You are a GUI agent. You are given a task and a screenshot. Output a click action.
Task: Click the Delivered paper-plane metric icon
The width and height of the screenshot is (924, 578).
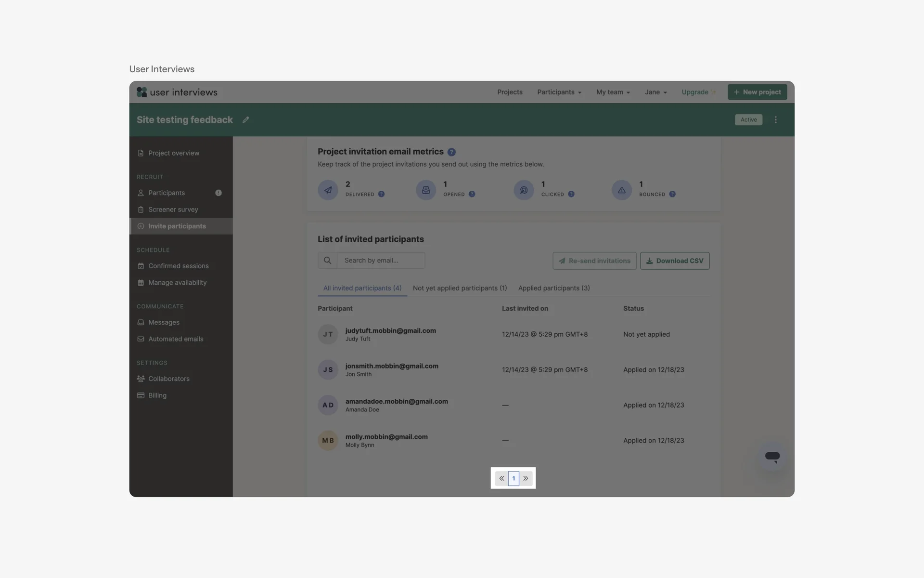328,190
